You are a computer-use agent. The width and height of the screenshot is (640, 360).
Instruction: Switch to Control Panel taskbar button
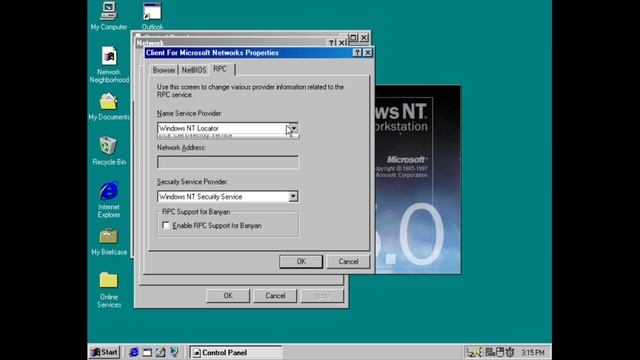236,352
